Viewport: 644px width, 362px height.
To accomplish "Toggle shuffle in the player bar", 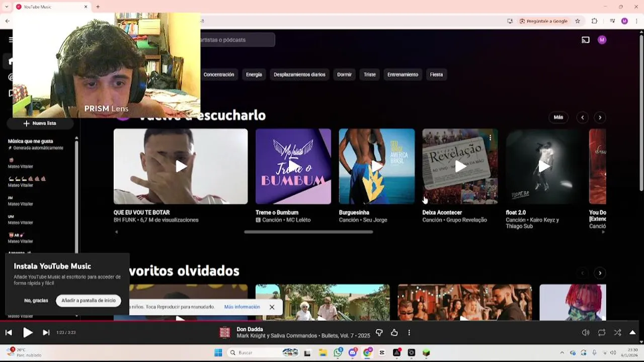I will tap(617, 332).
